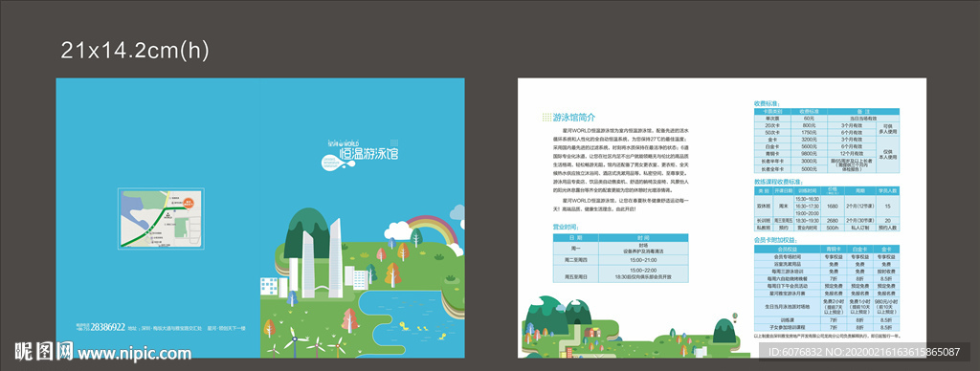
Task: Click the "2个月(12节课)" period cell
Action: coord(860,206)
